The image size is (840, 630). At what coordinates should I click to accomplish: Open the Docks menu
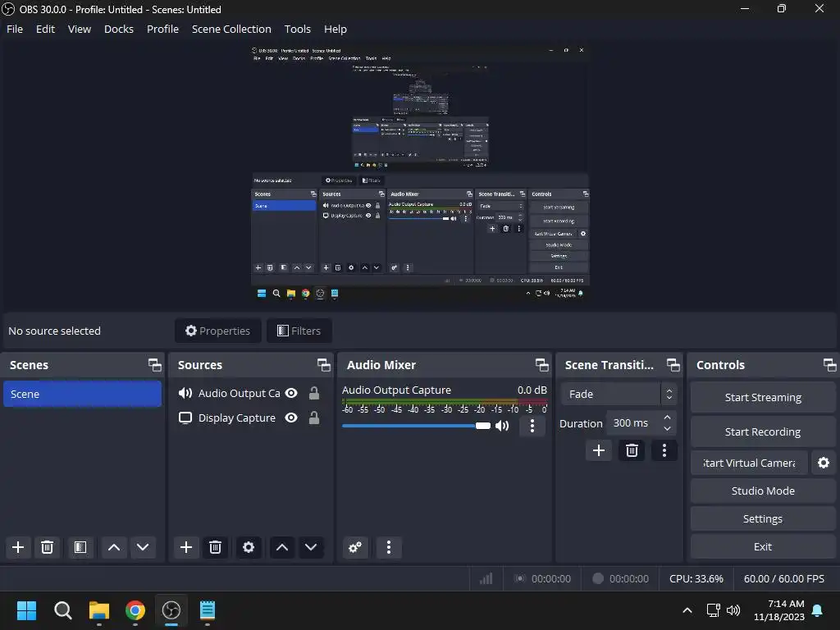(x=119, y=29)
